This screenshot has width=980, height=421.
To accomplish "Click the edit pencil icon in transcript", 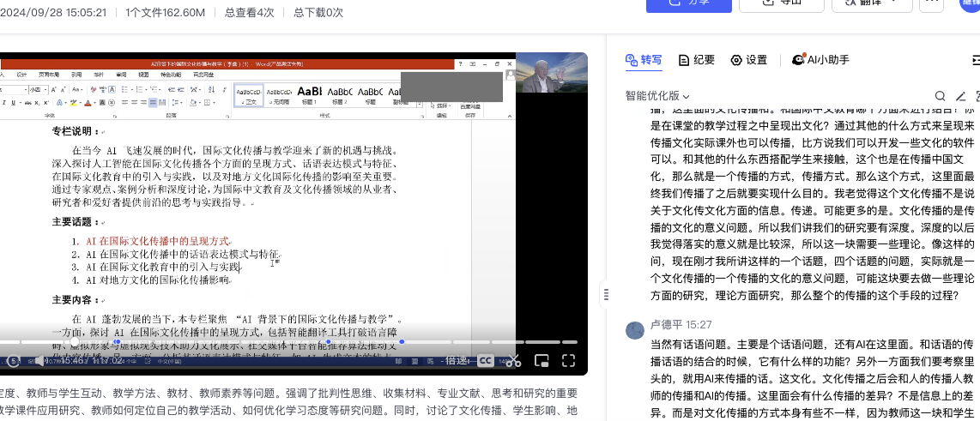I will (960, 96).
